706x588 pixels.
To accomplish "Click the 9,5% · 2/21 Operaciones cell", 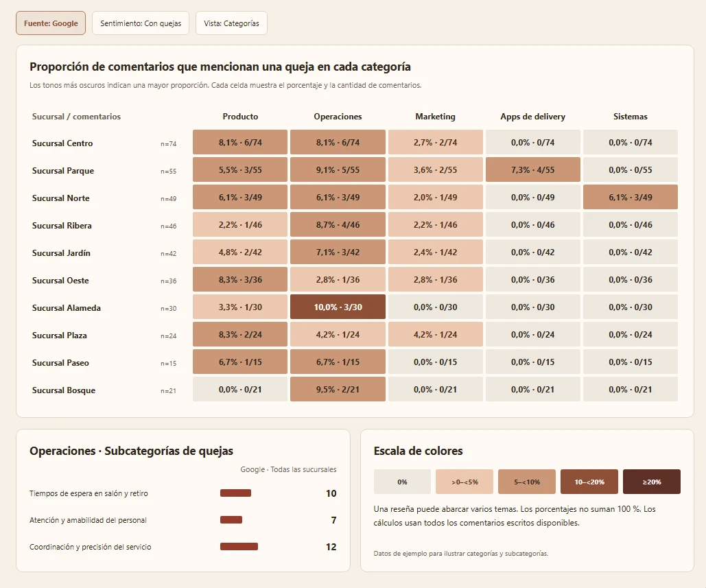I will 338,389.
